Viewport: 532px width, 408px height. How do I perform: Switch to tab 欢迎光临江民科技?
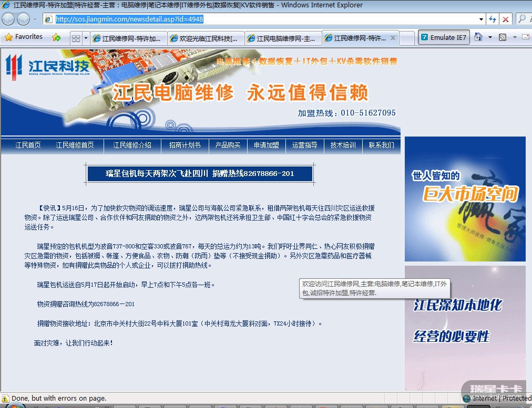(x=206, y=38)
